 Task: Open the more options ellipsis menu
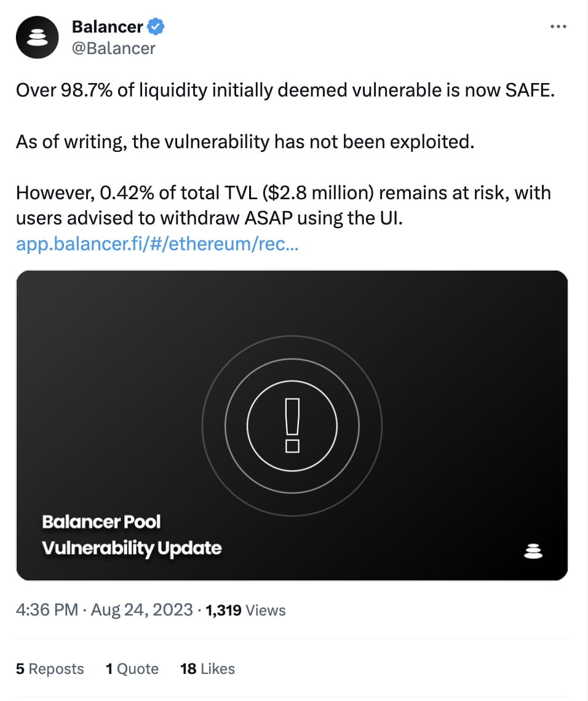click(x=558, y=26)
